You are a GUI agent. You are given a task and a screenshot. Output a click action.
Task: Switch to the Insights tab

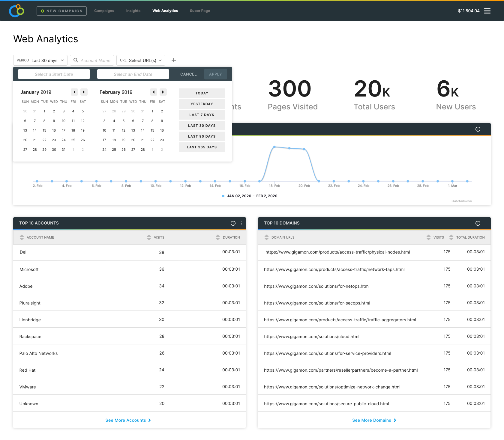133,11
